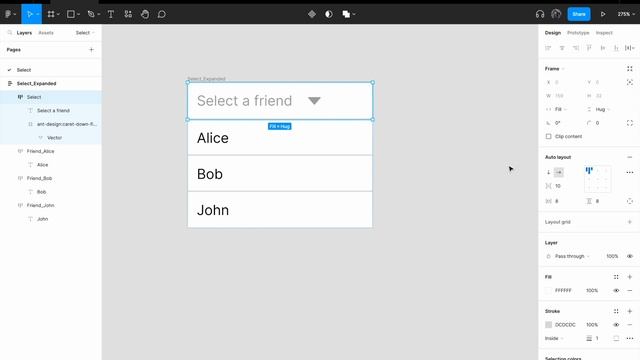Open the Select page dropdown in the Layers panel

point(85,33)
